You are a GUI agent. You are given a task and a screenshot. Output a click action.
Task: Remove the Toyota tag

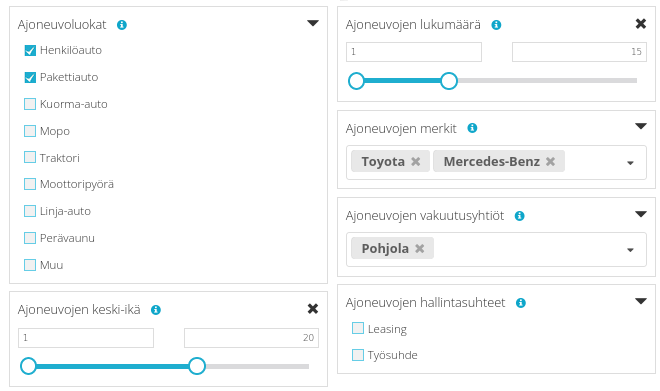pos(415,162)
